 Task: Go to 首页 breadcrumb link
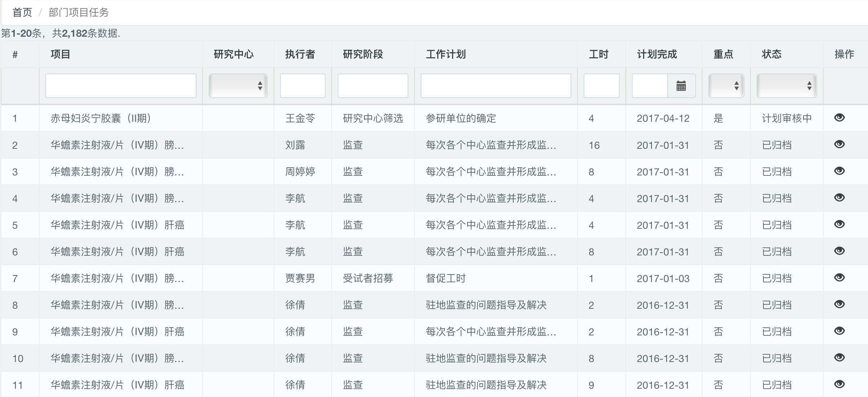22,13
